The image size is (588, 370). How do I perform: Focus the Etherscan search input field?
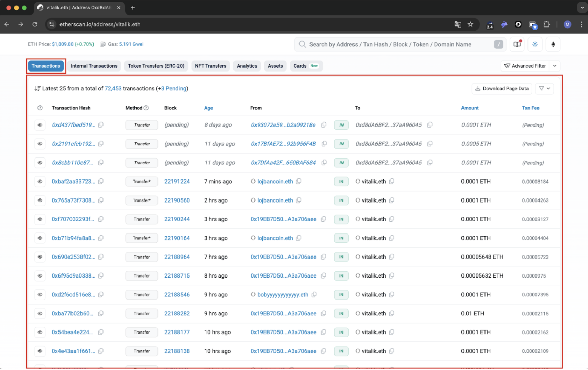click(x=400, y=44)
